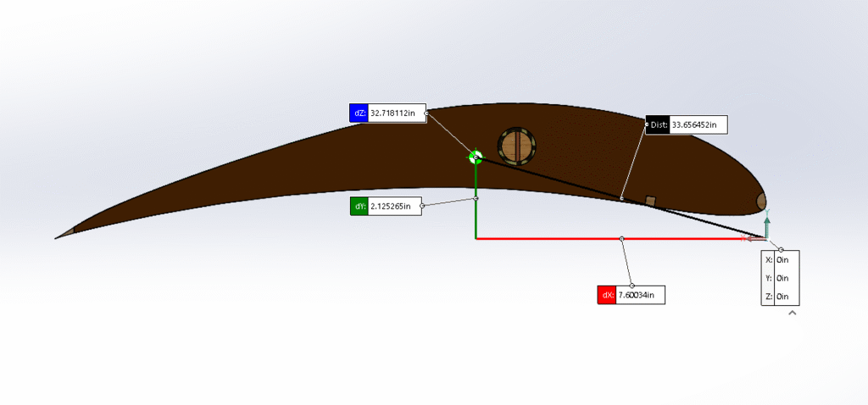Click the dY 2.125265in measurement callout

click(x=386, y=206)
